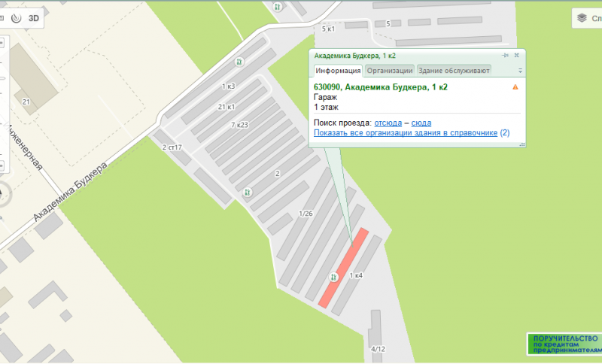Pin the Академика Будкера info popup
Viewport: 602px width, 364px height.
(506, 56)
